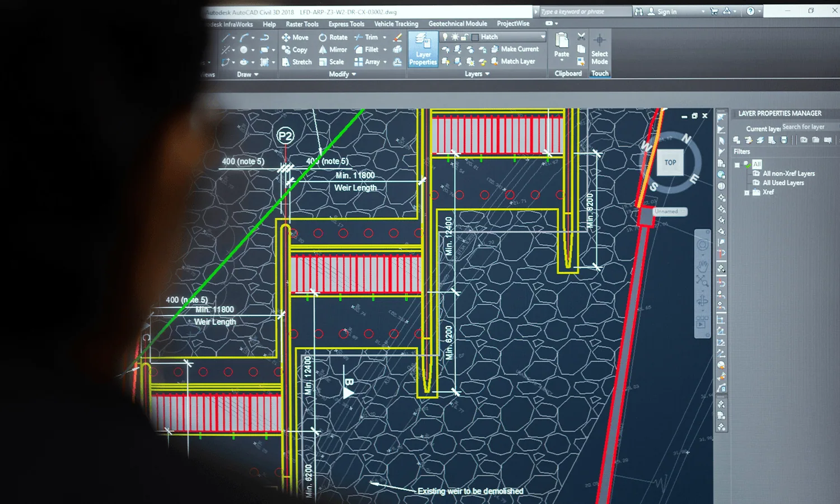Image resolution: width=840 pixels, height=504 pixels.
Task: Click the Hatch layer color swatch
Action: tap(475, 37)
